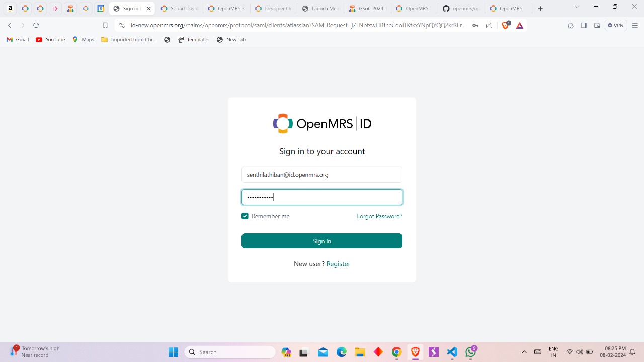This screenshot has width=644, height=362.
Task: Switch to the GitHub openmrs tab
Action: (x=462, y=8)
